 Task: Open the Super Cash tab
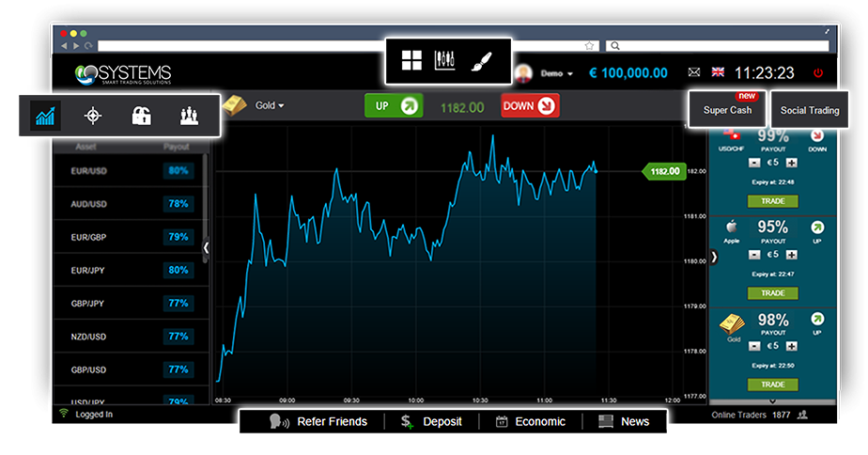click(727, 110)
